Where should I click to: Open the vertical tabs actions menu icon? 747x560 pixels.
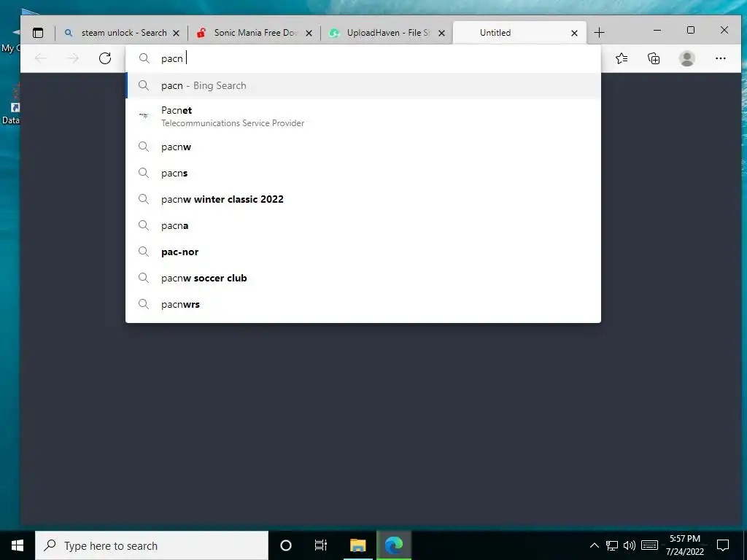(x=38, y=33)
